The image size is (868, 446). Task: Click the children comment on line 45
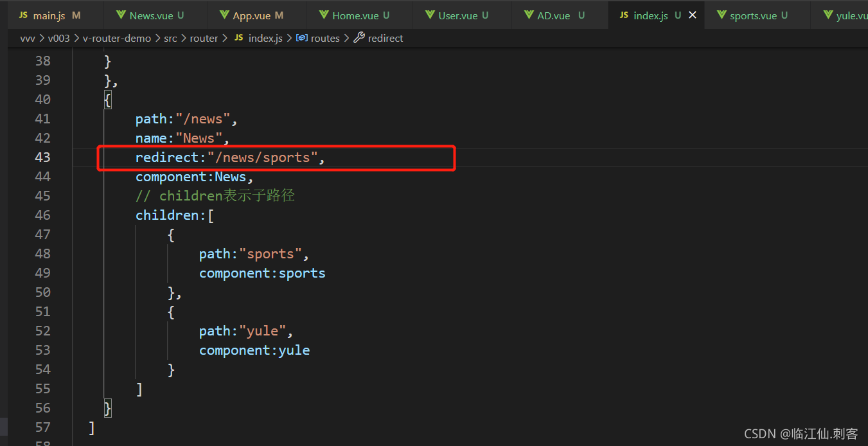point(215,196)
